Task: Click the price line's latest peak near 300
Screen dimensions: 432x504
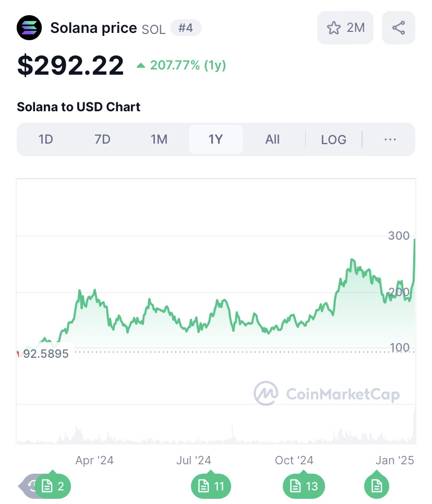Action: coord(415,240)
